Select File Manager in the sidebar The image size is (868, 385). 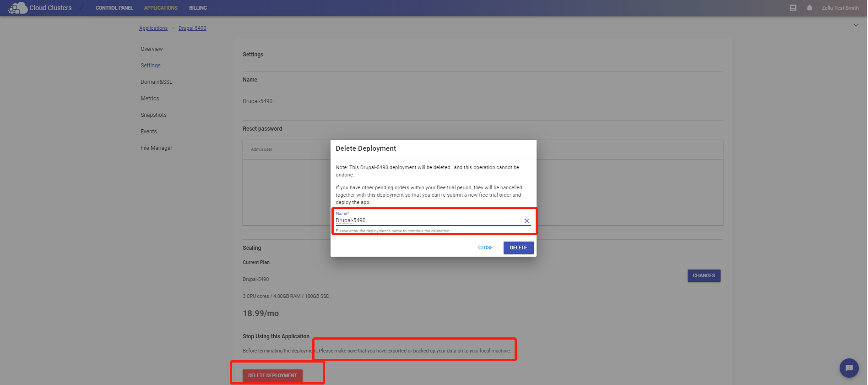[x=157, y=148]
